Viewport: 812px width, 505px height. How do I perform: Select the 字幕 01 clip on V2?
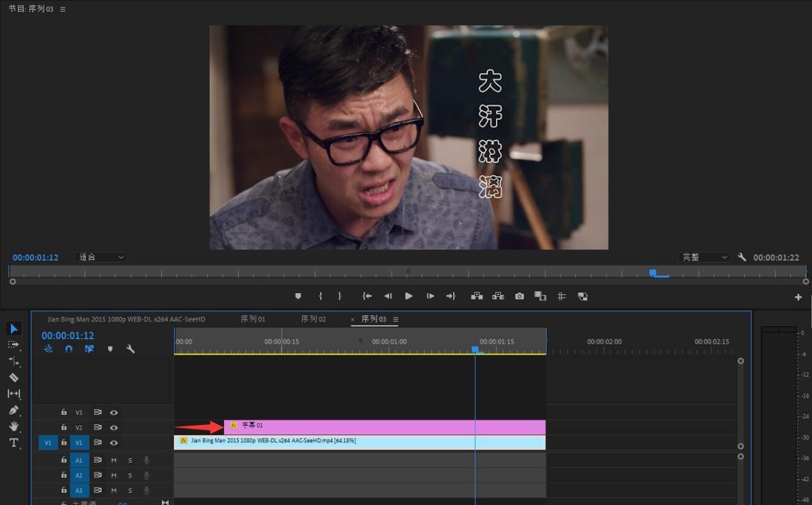pyautogui.click(x=385, y=427)
